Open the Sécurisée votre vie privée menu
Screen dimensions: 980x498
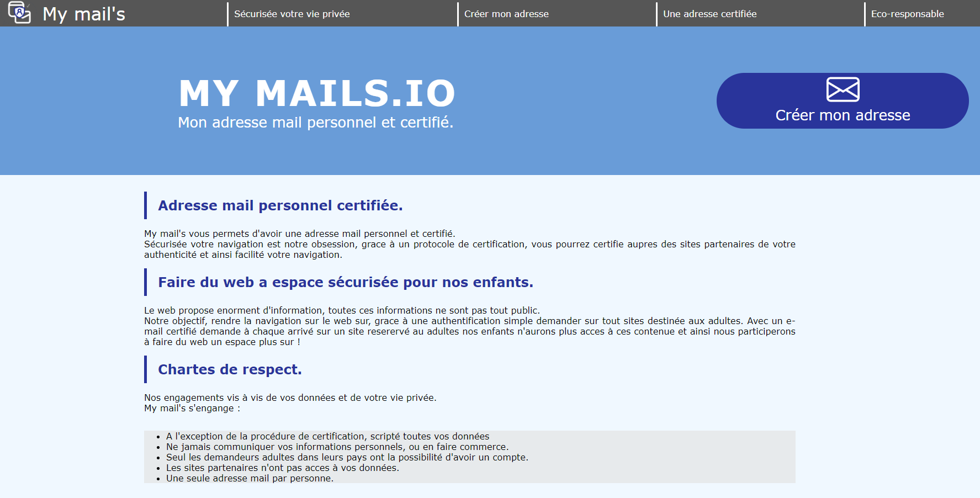pos(291,14)
